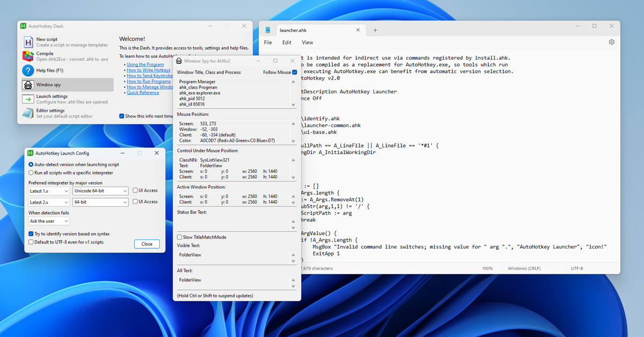Click inside the Status Bar Text box
Image resolution: width=644 pixels, height=337 pixels.
pos(237,224)
